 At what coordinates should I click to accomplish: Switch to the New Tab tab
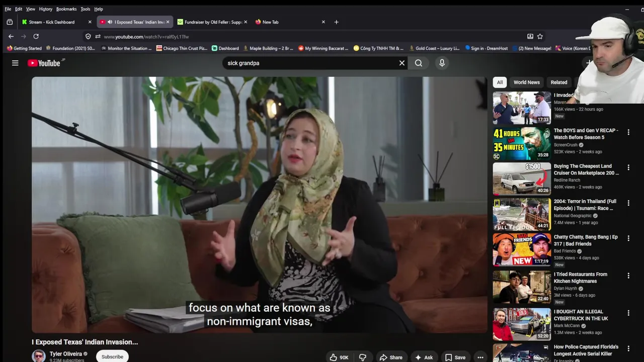[289, 22]
